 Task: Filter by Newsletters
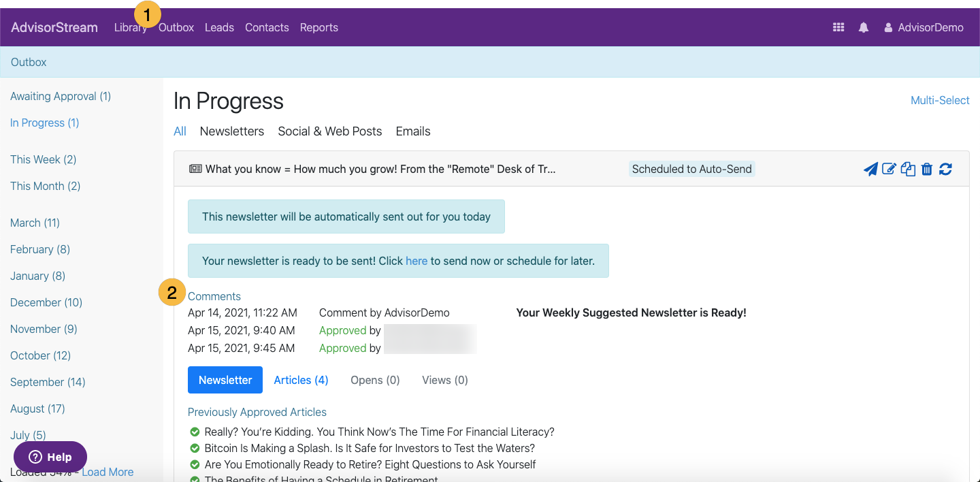tap(232, 131)
